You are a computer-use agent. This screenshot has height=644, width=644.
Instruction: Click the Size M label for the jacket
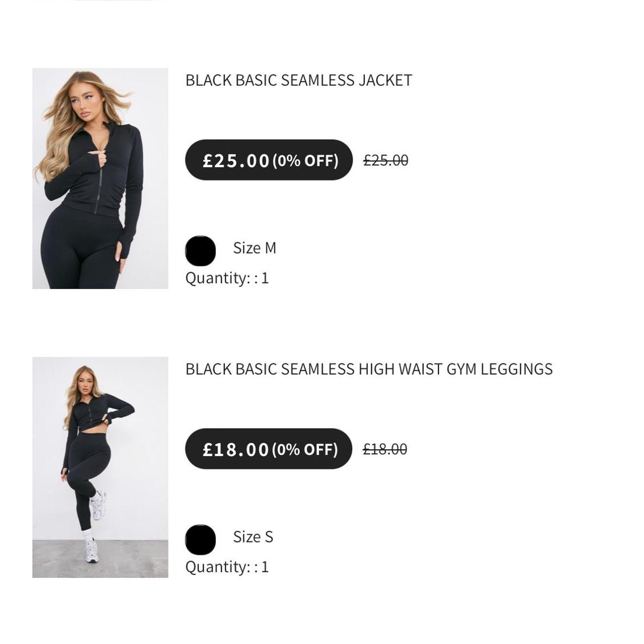[255, 248]
